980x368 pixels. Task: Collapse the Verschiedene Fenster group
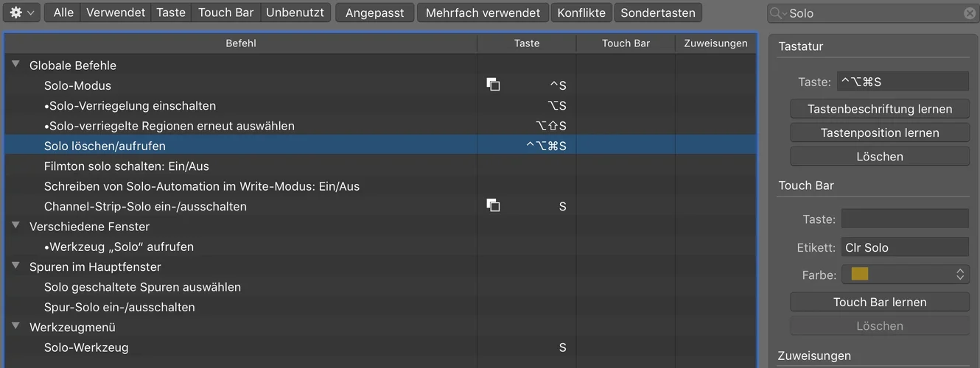point(16,226)
